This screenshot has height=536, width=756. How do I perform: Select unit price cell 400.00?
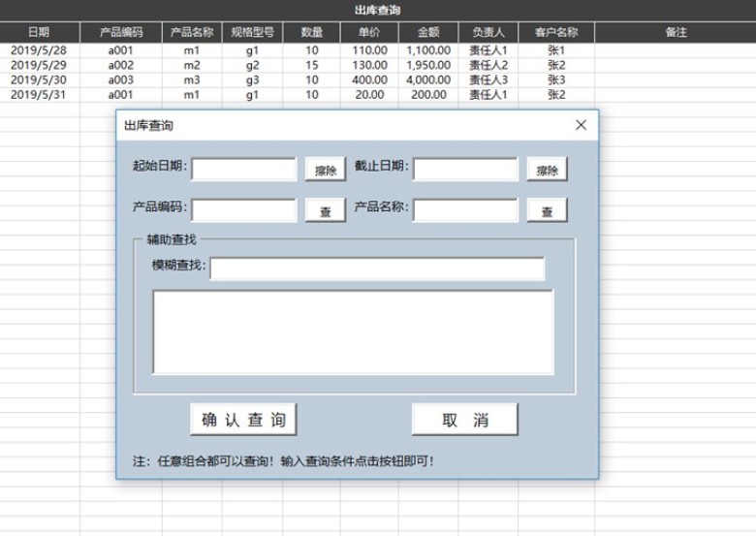click(370, 80)
